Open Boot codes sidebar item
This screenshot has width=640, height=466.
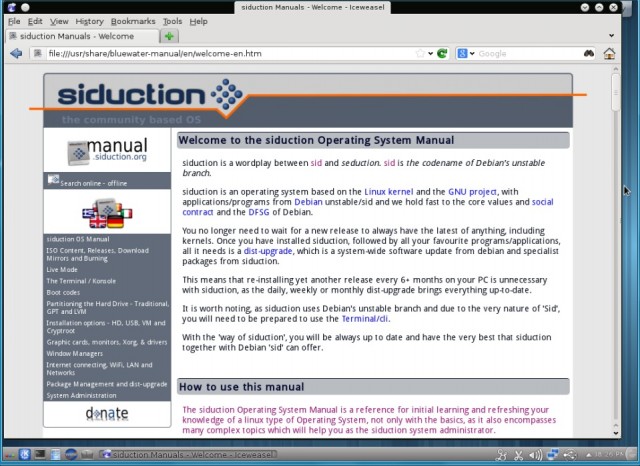tap(63, 293)
